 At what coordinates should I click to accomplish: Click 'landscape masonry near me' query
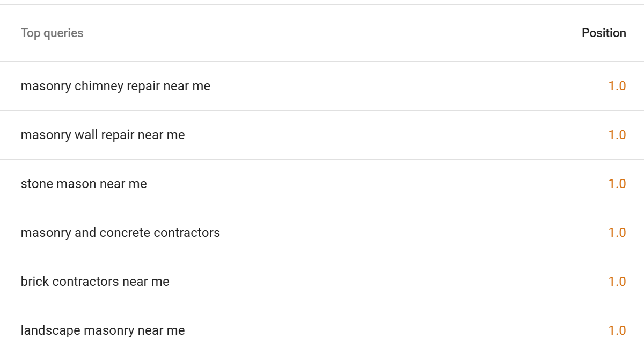coord(103,330)
